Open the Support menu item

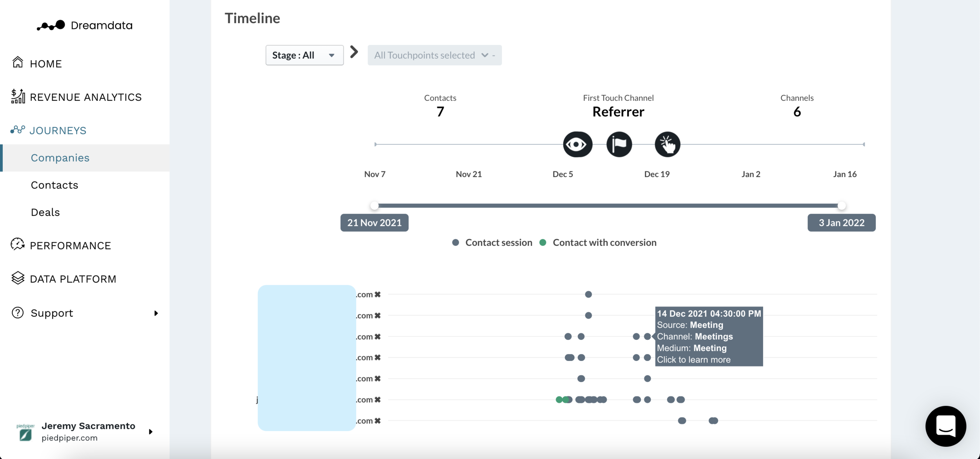(52, 313)
